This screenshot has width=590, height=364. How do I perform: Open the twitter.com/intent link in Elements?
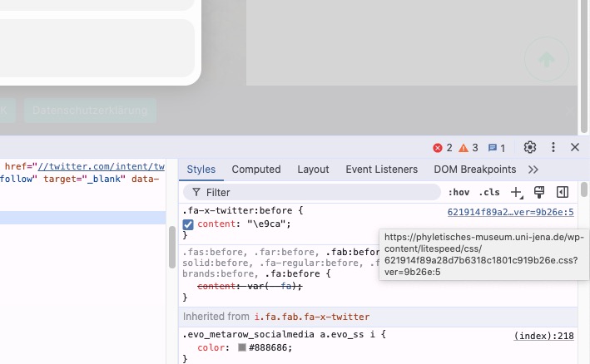(102, 166)
